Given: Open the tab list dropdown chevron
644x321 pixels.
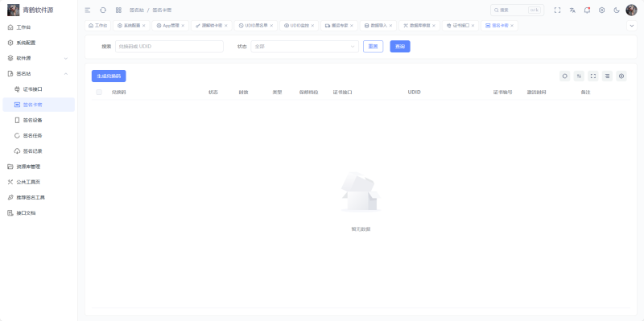Looking at the screenshot, I should coord(632,26).
